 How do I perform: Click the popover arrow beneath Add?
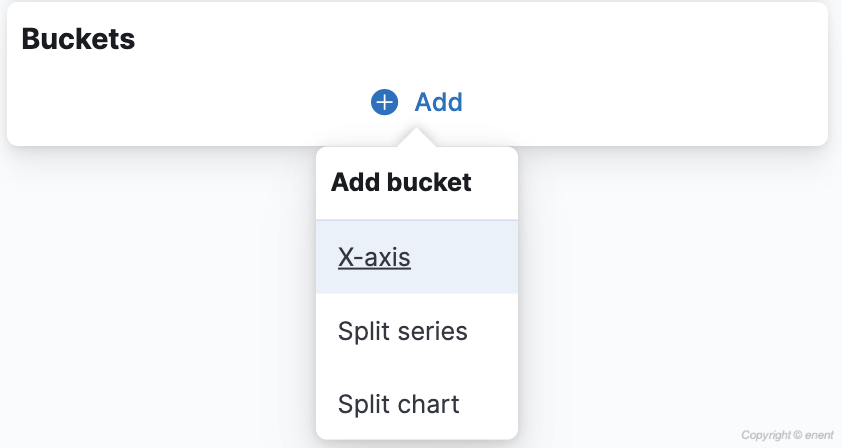point(416,138)
